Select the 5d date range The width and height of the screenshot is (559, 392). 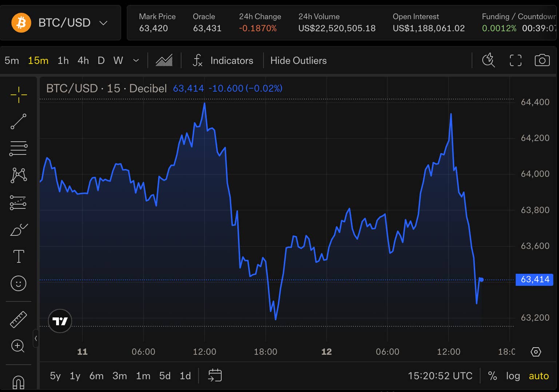[165, 376]
